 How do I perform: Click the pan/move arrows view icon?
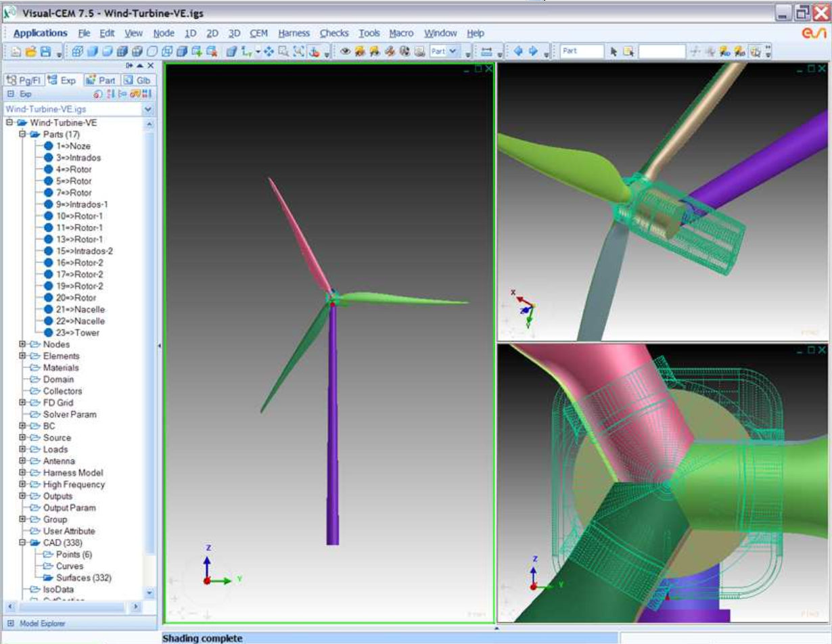point(269,51)
